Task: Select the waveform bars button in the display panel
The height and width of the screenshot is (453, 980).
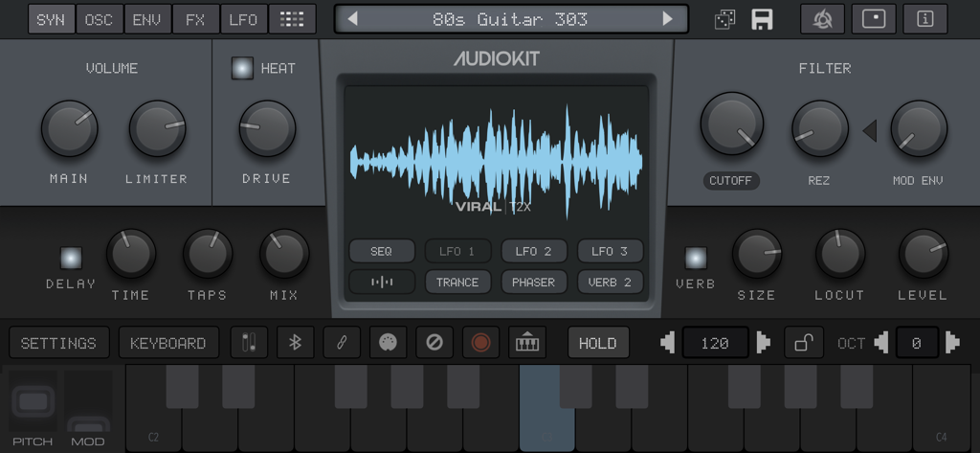Action: 382,283
